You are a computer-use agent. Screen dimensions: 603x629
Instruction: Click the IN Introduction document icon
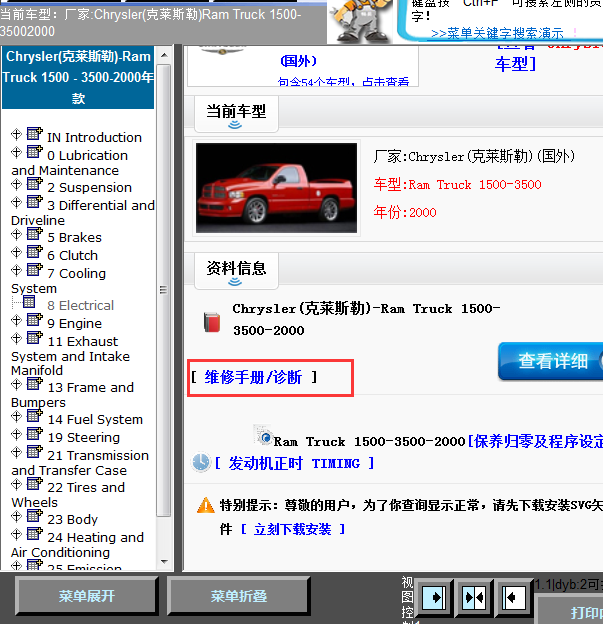pyautogui.click(x=35, y=134)
